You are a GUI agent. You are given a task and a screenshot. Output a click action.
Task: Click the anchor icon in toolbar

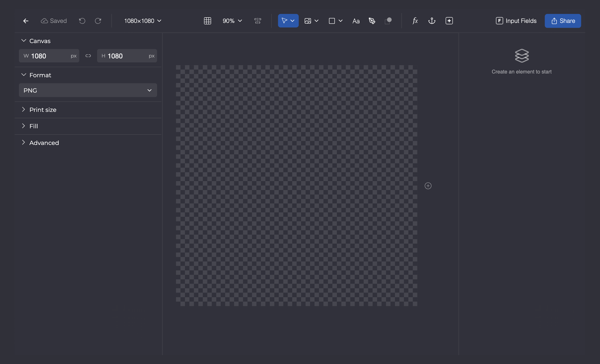(432, 21)
